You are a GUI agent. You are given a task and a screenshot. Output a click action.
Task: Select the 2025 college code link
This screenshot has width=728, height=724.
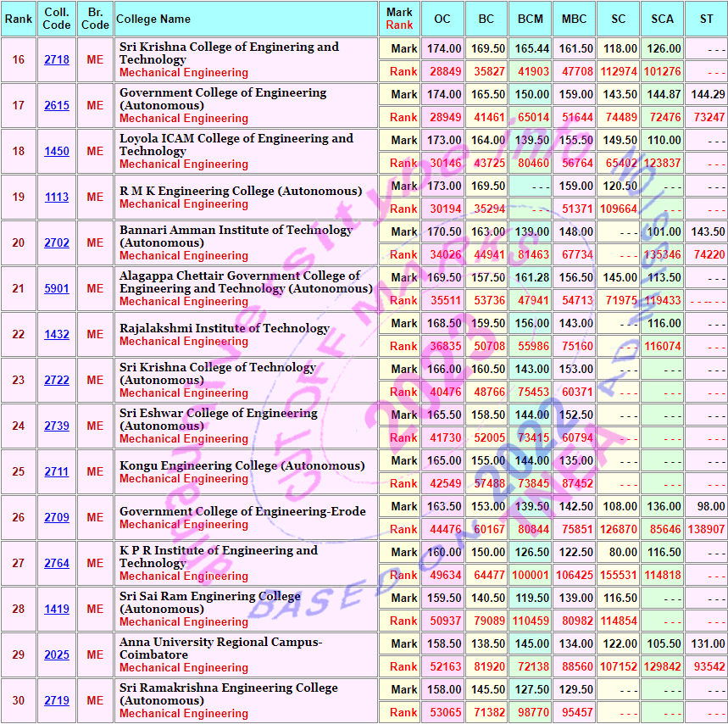[x=57, y=654]
